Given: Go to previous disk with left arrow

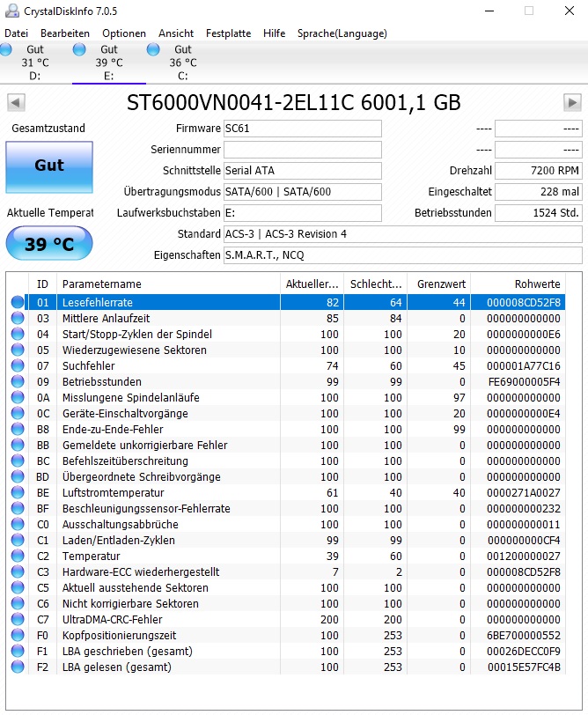Looking at the screenshot, I should tap(16, 103).
